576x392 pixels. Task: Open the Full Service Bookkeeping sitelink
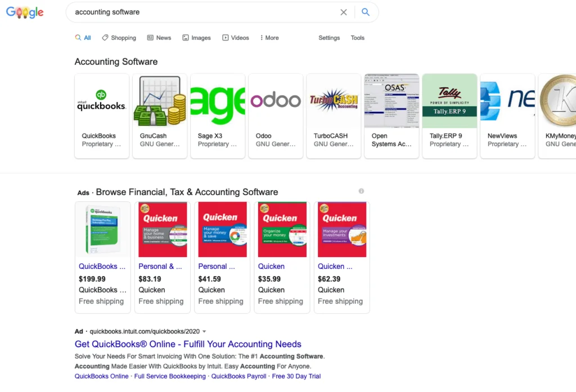pyautogui.click(x=170, y=376)
